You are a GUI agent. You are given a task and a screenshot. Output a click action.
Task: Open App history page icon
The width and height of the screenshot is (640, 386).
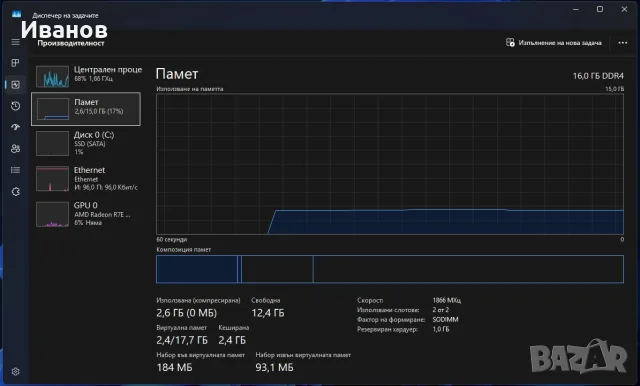point(16,106)
